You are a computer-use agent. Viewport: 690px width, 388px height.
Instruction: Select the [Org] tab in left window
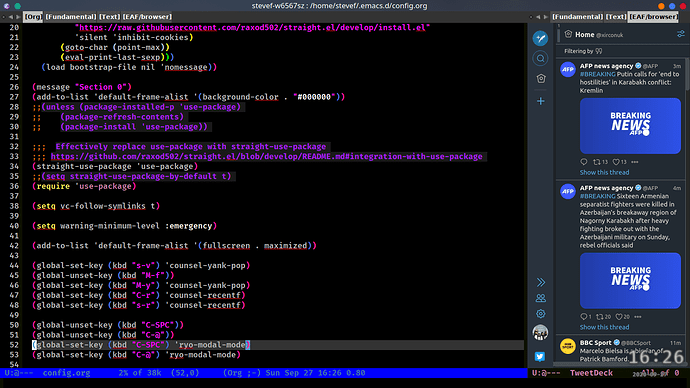coord(33,17)
